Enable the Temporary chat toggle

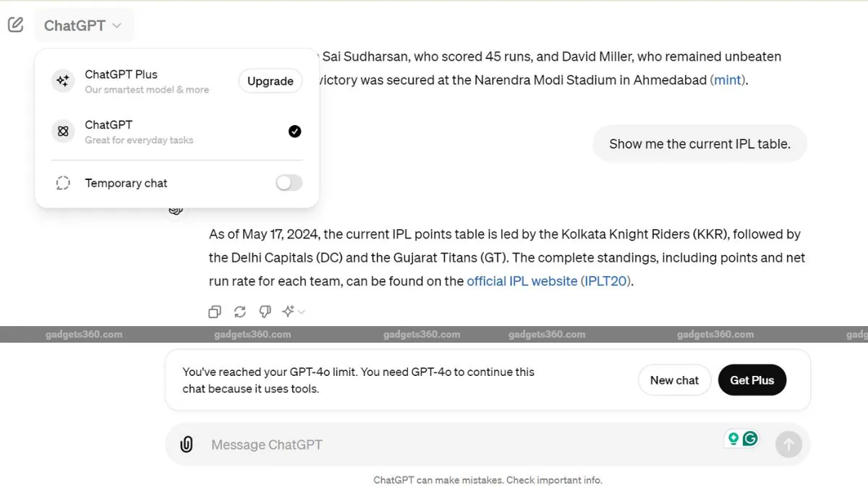tap(289, 183)
